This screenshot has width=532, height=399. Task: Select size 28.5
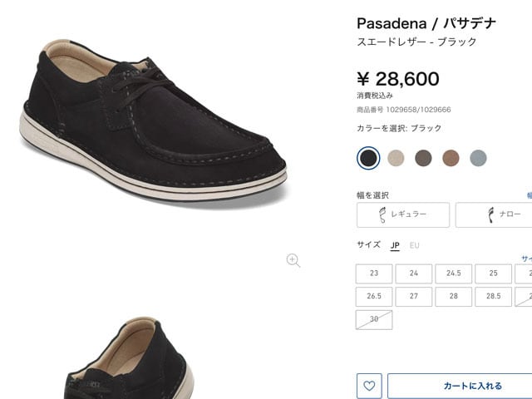coord(493,297)
